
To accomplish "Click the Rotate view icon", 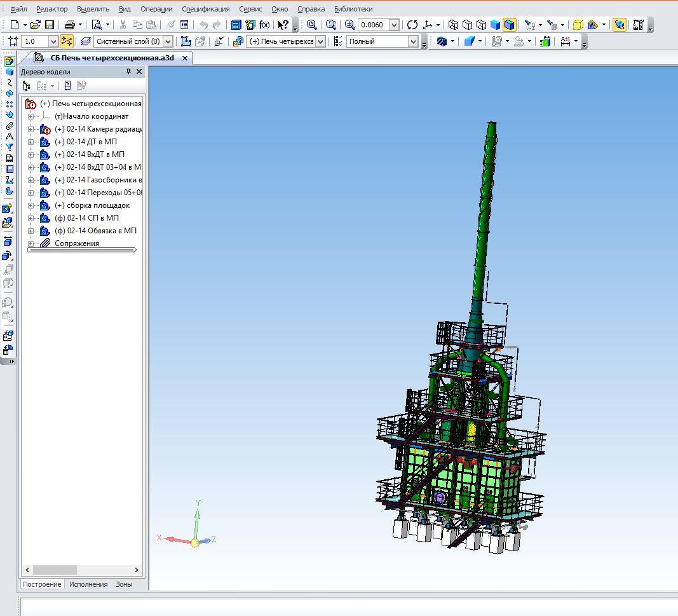I will coord(412,25).
